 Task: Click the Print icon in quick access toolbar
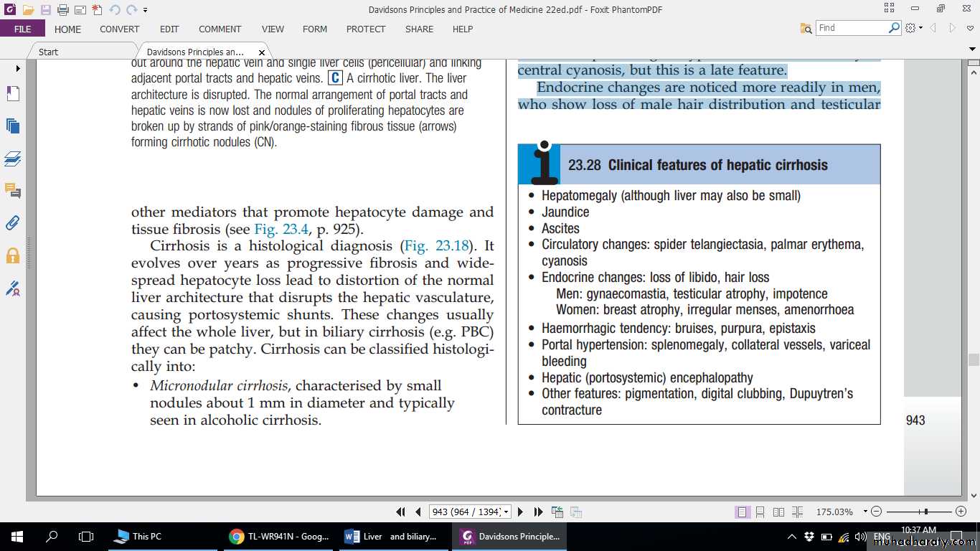click(x=62, y=10)
